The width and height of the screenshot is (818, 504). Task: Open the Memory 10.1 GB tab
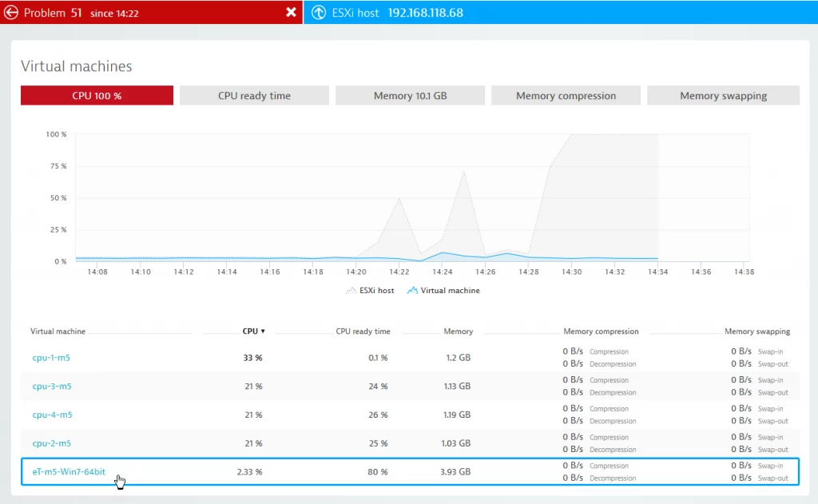[x=410, y=96]
